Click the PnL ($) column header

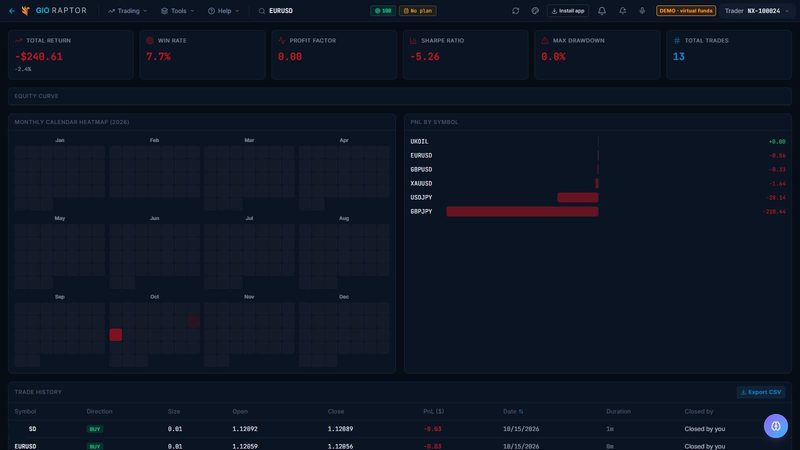coord(433,411)
